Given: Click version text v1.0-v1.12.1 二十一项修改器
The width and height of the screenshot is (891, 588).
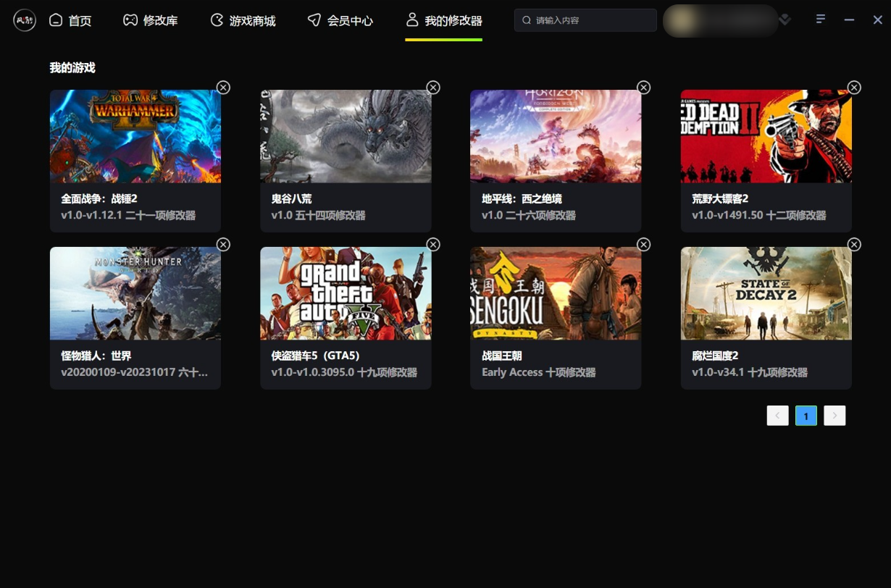Looking at the screenshot, I should pyautogui.click(x=128, y=215).
